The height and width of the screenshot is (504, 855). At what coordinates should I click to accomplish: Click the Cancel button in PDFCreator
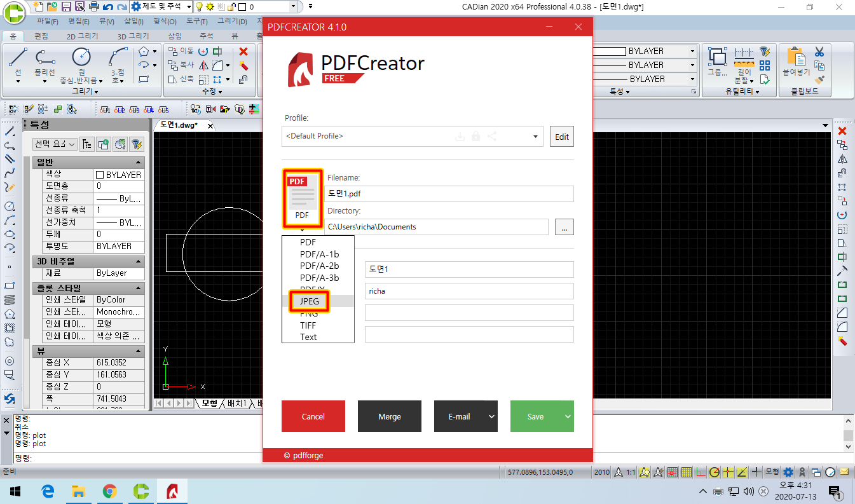(313, 416)
